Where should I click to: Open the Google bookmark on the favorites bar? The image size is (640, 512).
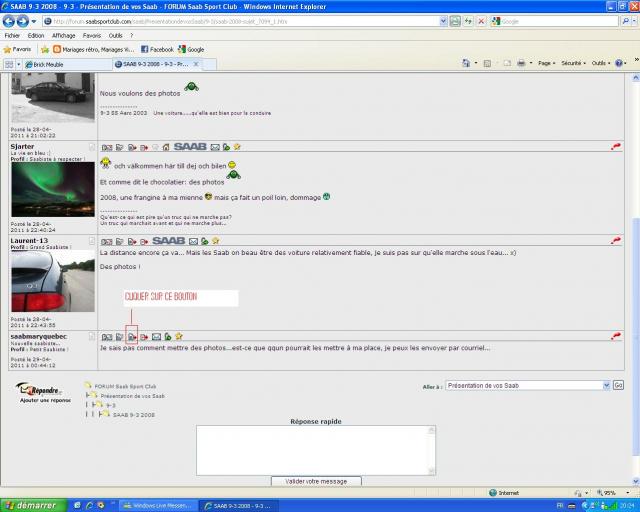click(x=191, y=49)
